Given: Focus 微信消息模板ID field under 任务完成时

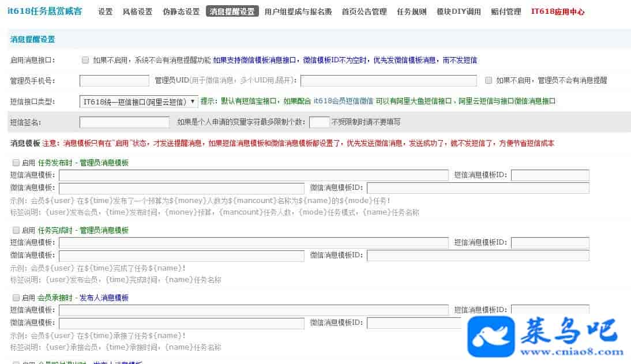Looking at the screenshot, I should [478, 256].
